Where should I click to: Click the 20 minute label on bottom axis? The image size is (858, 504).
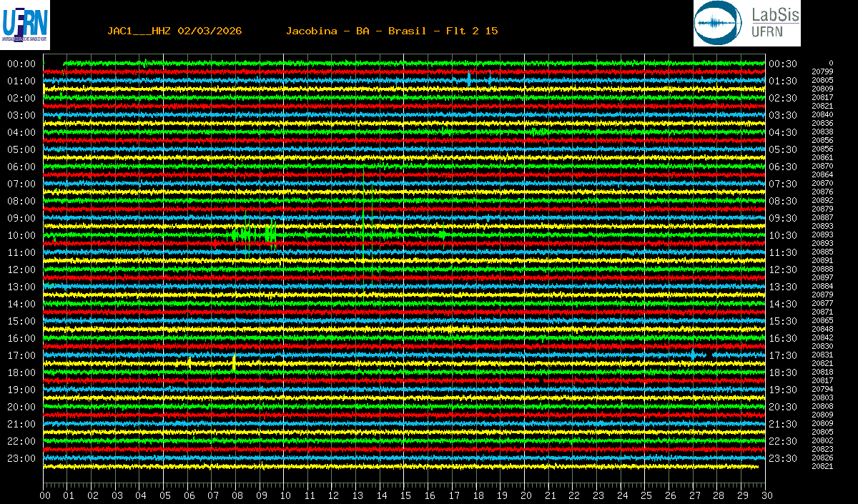coord(526,495)
